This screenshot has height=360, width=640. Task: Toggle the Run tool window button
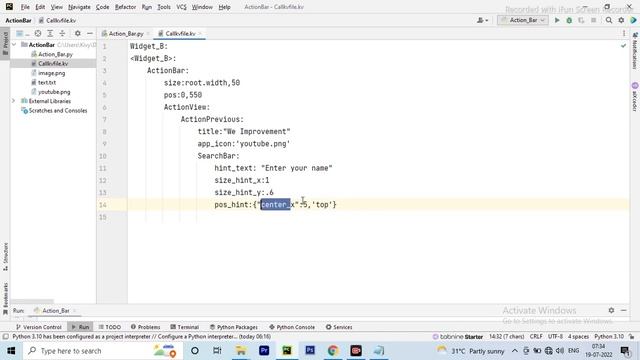80,327
